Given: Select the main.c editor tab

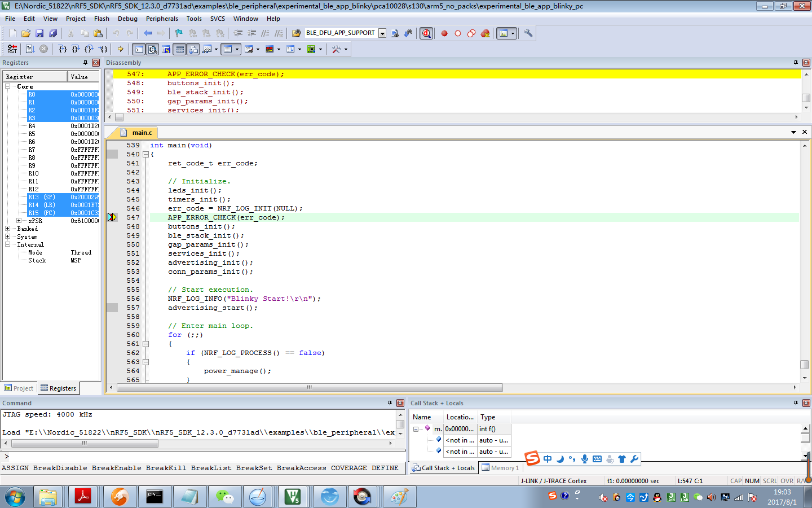Looking at the screenshot, I should [142, 133].
